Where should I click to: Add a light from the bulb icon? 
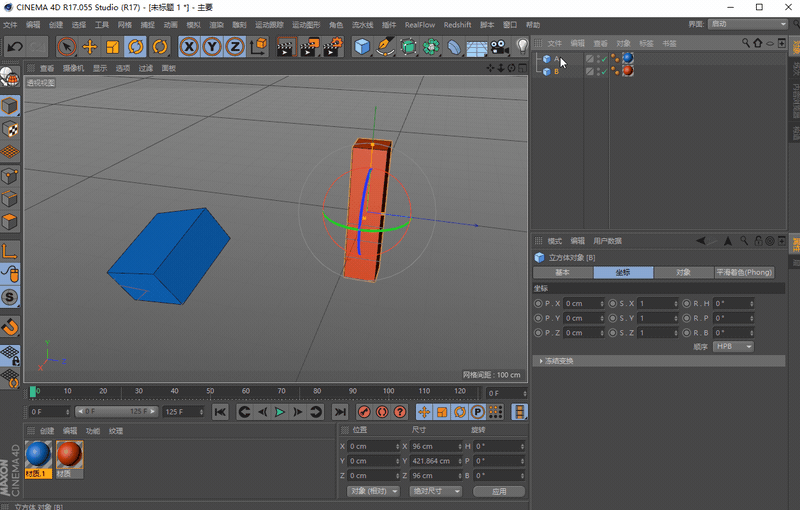[x=522, y=47]
